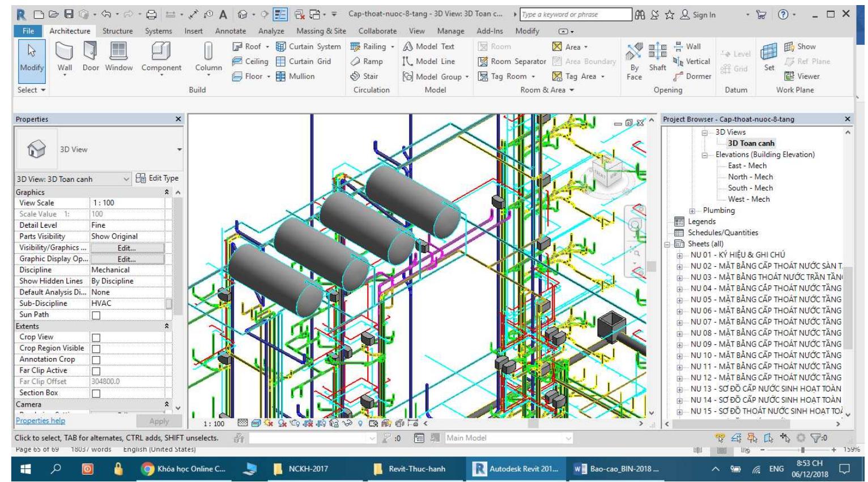Screen dimensions: 868x482
Task: Click the Shaft opening tool
Action: pyautogui.click(x=657, y=57)
